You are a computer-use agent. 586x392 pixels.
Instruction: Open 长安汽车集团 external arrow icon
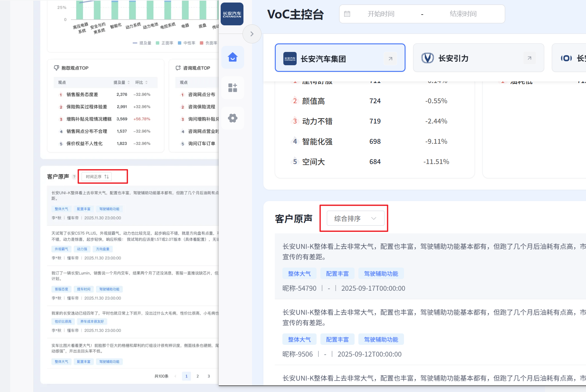(390, 59)
